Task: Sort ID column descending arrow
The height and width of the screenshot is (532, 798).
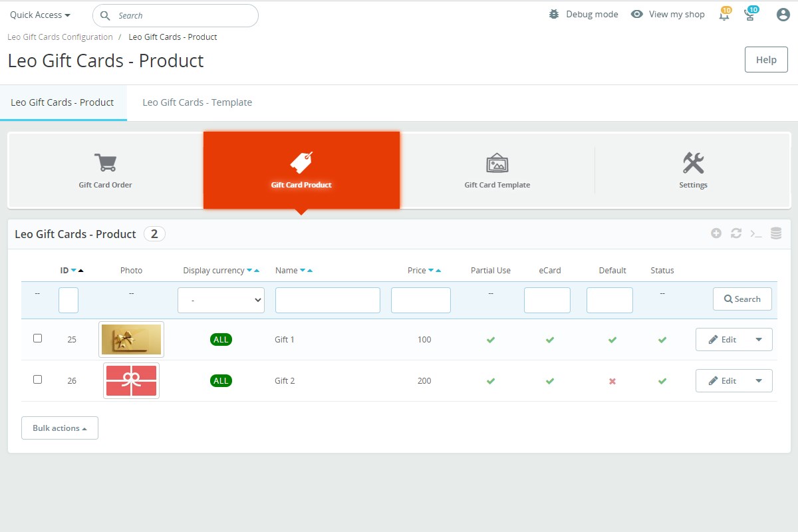Action: click(73, 271)
